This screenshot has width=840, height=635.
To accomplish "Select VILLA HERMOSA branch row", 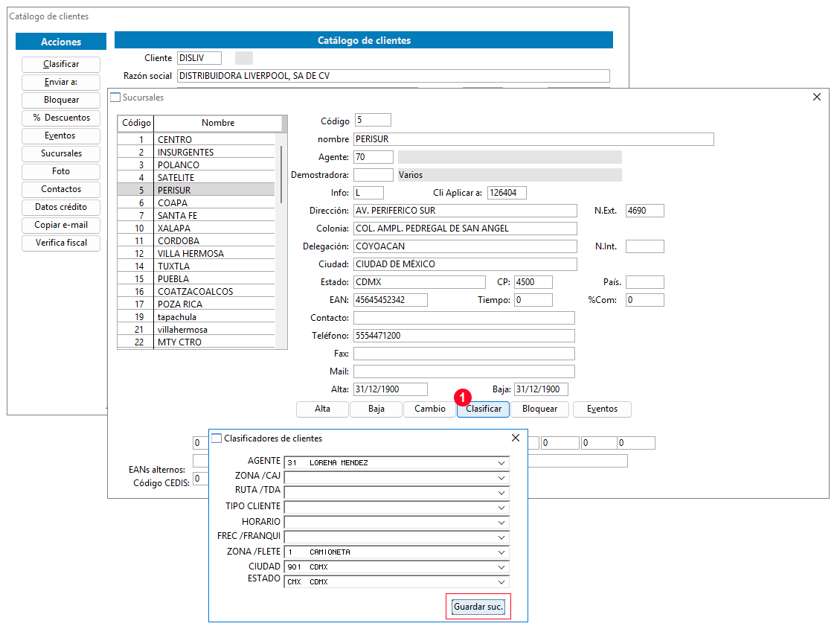I will point(196,253).
